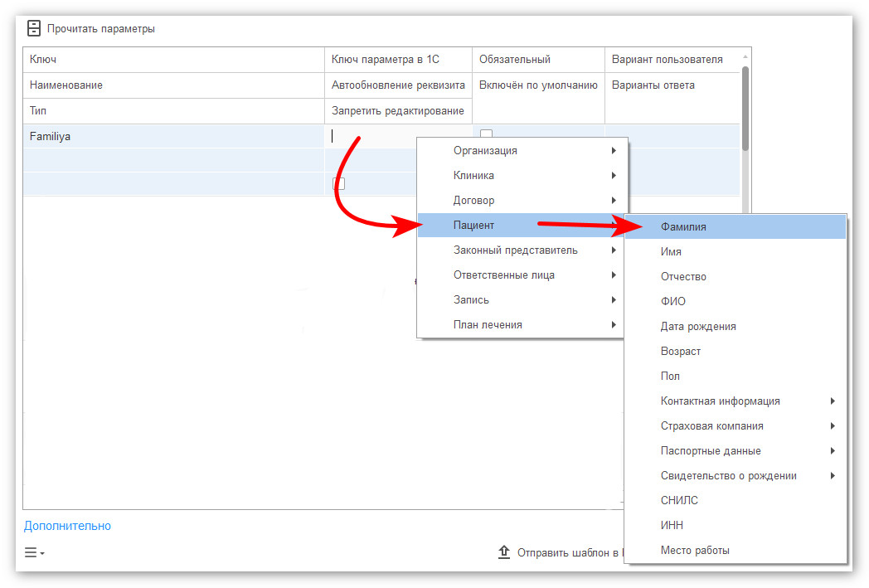Viewport: 869px width, 588px height.
Task: Toggle the Запретить редактирование checkbox
Action: coord(338,183)
